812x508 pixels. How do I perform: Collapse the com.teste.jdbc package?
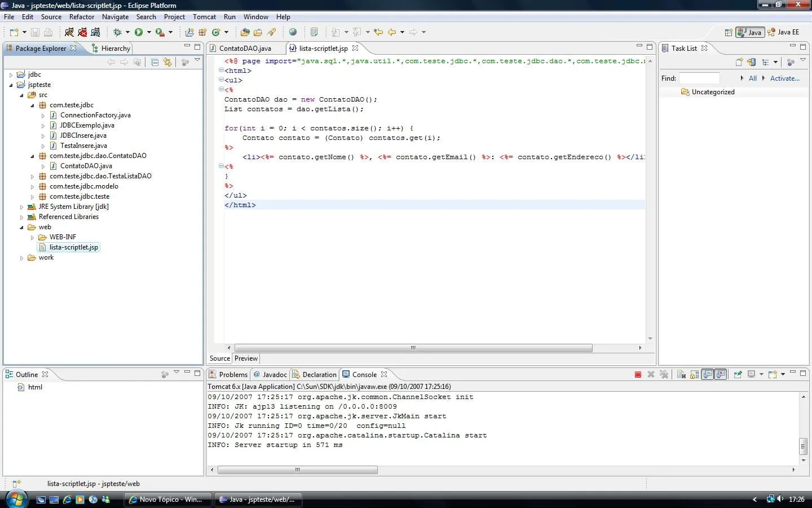tap(32, 105)
